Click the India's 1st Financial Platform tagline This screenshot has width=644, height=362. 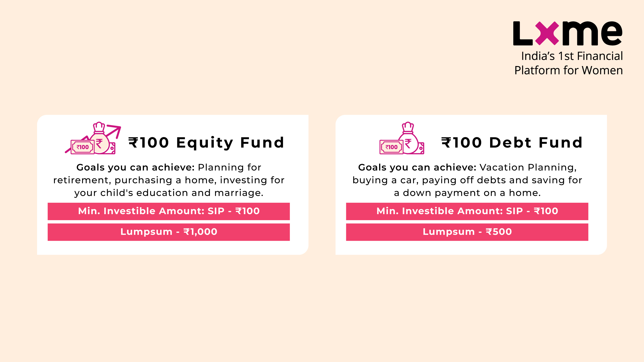(x=568, y=63)
